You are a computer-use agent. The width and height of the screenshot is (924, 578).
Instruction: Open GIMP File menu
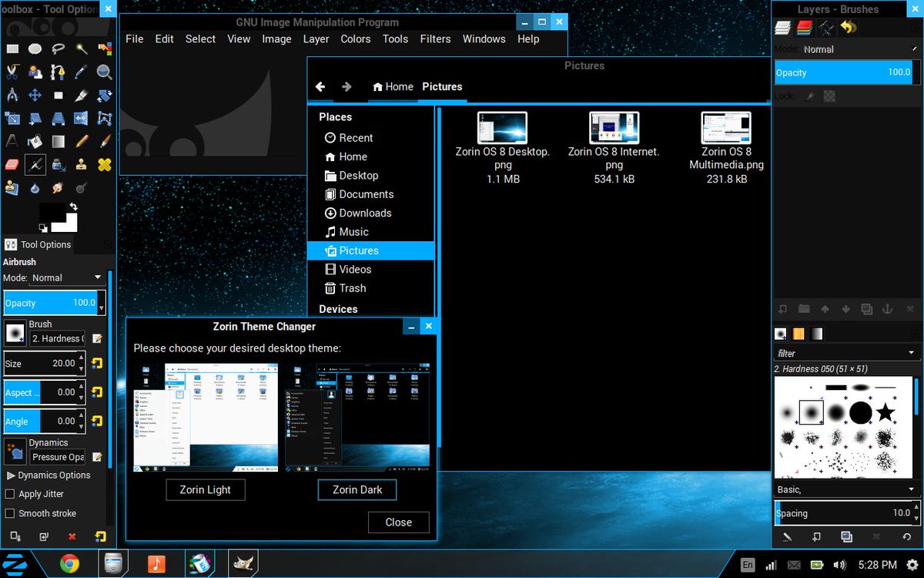(135, 39)
